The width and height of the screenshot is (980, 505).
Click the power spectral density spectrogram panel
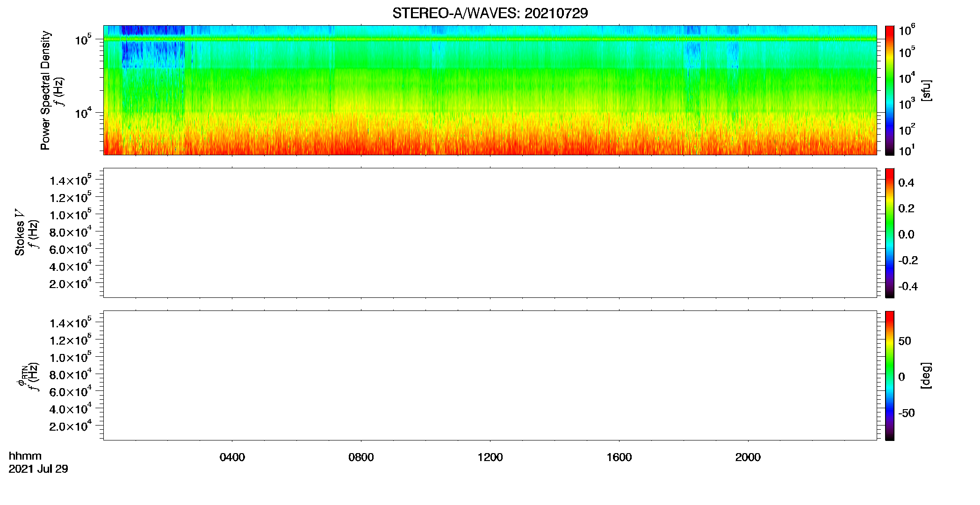pyautogui.click(x=490, y=90)
